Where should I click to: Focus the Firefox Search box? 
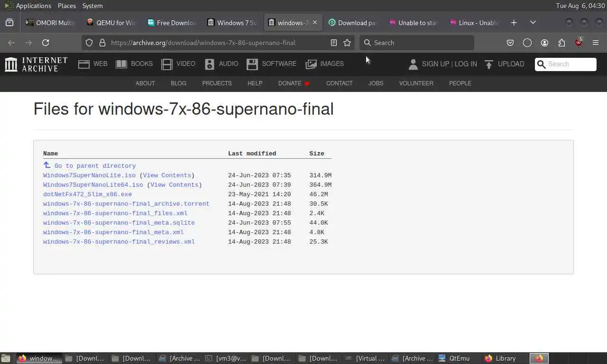pyautogui.click(x=417, y=43)
